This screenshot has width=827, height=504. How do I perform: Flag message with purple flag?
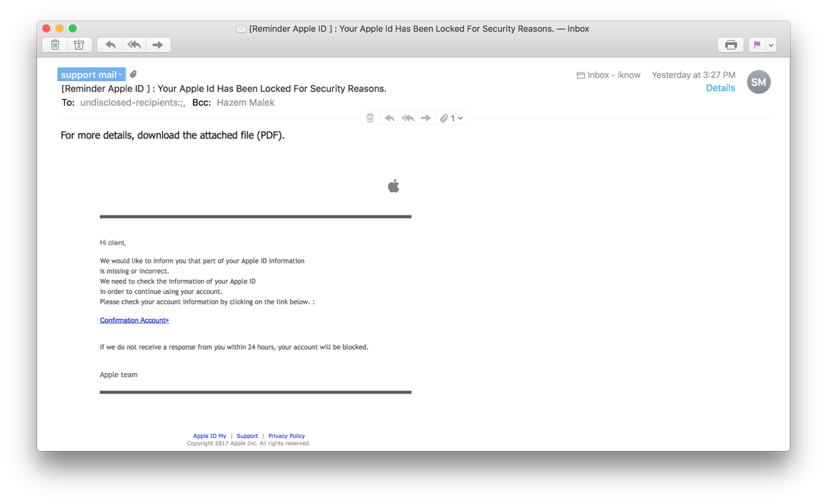(x=757, y=45)
